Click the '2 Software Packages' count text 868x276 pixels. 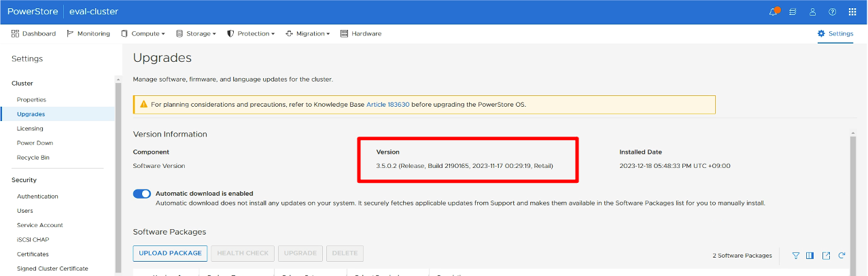742,256
